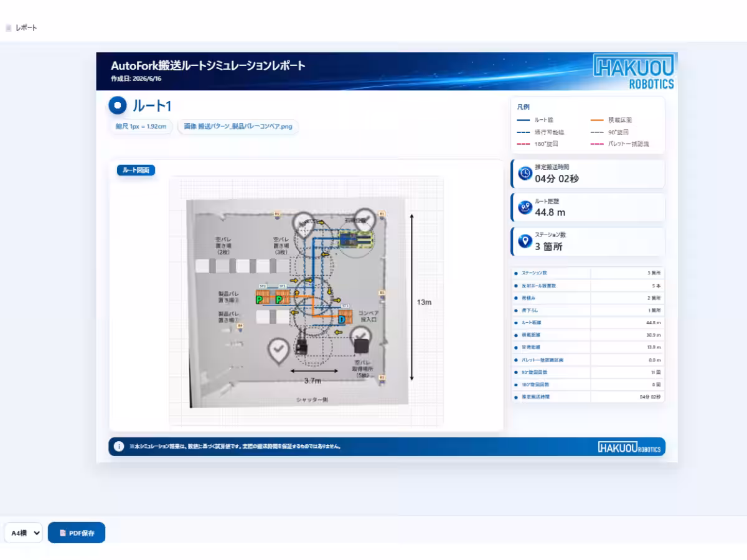This screenshot has height=560, width=747.
Task: Click the レポート title tab
Action: click(26, 28)
